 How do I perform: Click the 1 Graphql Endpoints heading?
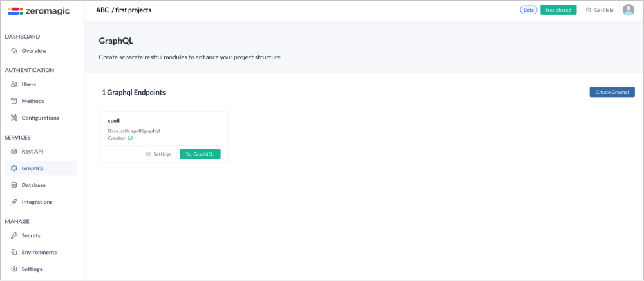click(133, 93)
